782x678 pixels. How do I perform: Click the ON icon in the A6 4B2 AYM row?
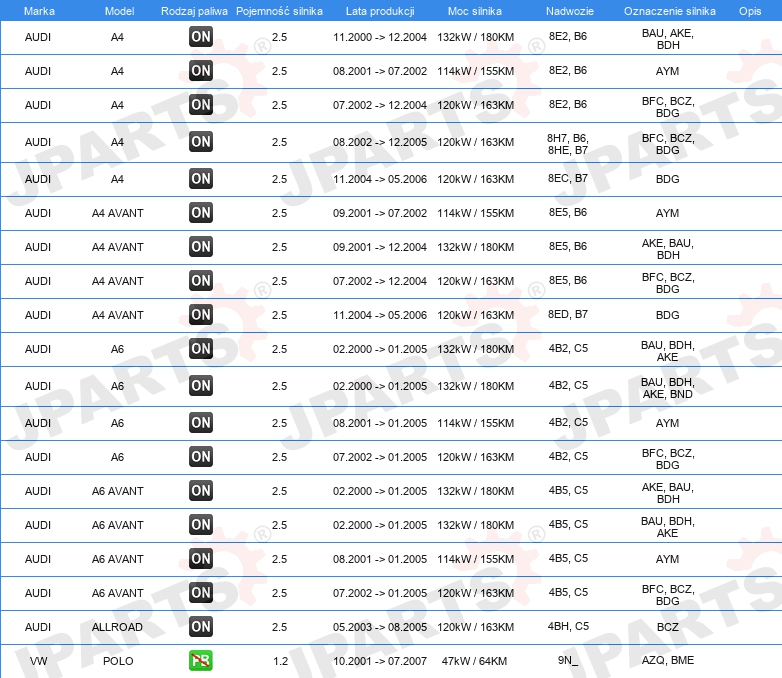coord(201,422)
